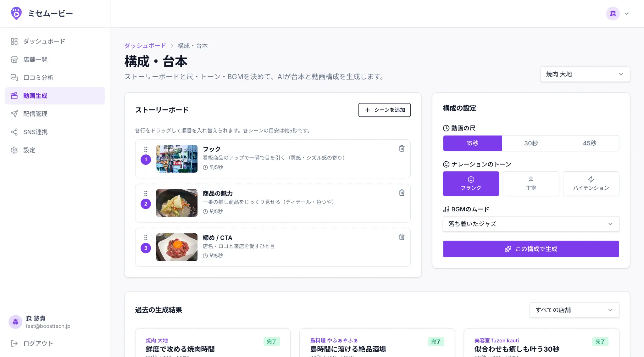Click scene number 3 badge
The image size is (644, 357).
(146, 248)
